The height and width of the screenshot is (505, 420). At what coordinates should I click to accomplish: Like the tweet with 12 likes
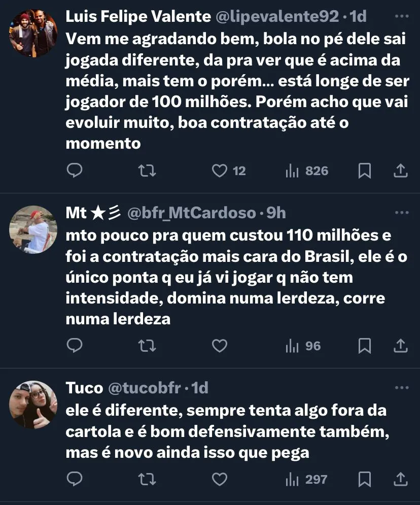220,171
